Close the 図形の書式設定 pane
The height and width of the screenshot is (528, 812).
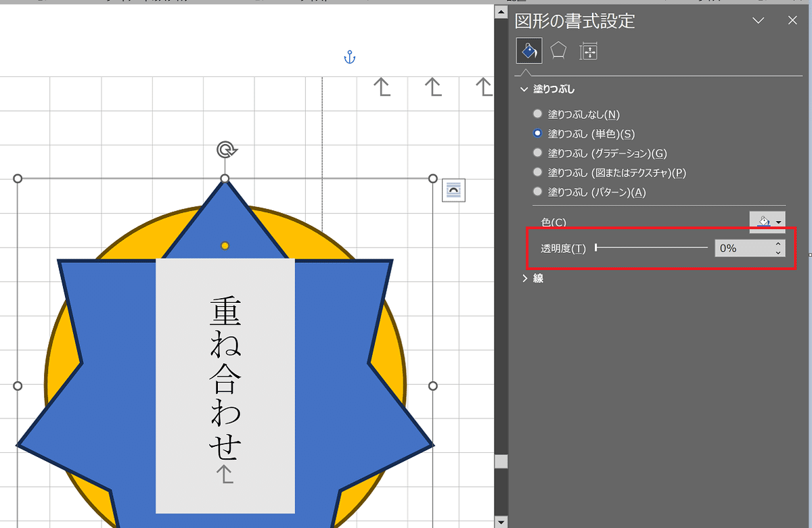click(793, 21)
